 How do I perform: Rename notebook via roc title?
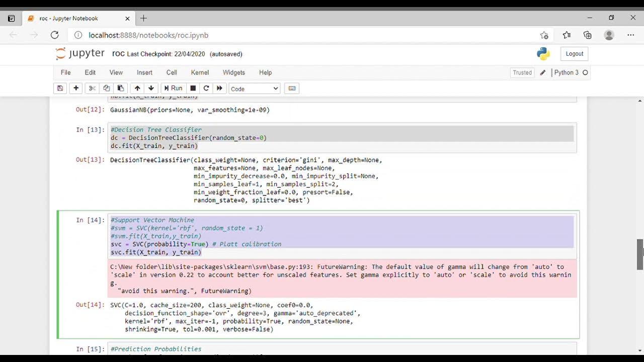click(x=118, y=54)
